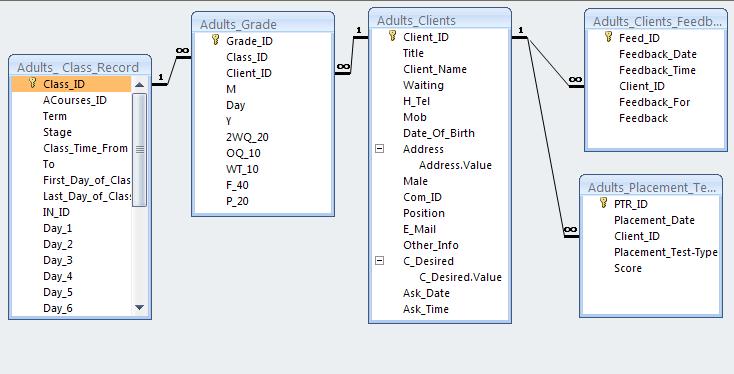Select the WT_10 field

[x=242, y=169]
